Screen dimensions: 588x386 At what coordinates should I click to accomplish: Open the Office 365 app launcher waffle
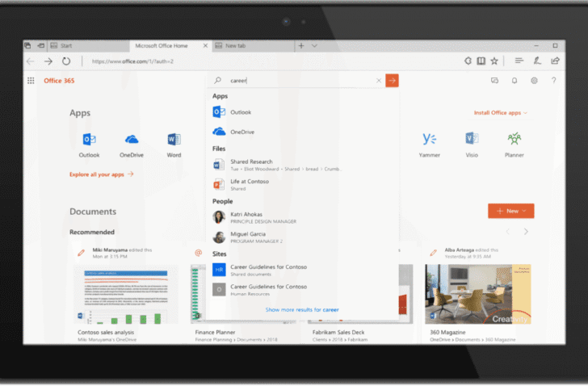pos(31,81)
